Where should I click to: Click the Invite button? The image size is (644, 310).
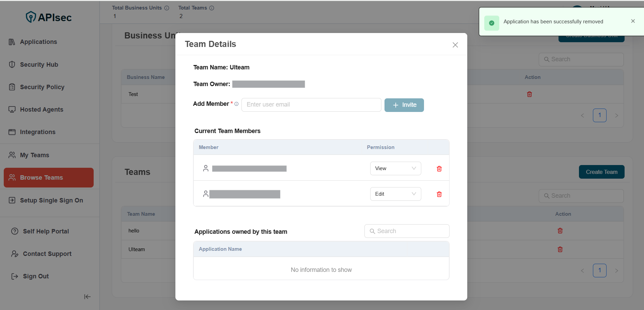tap(404, 105)
